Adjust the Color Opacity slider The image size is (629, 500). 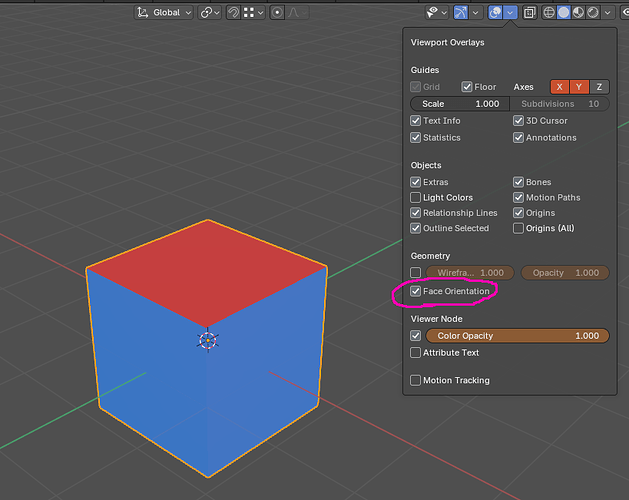(517, 336)
